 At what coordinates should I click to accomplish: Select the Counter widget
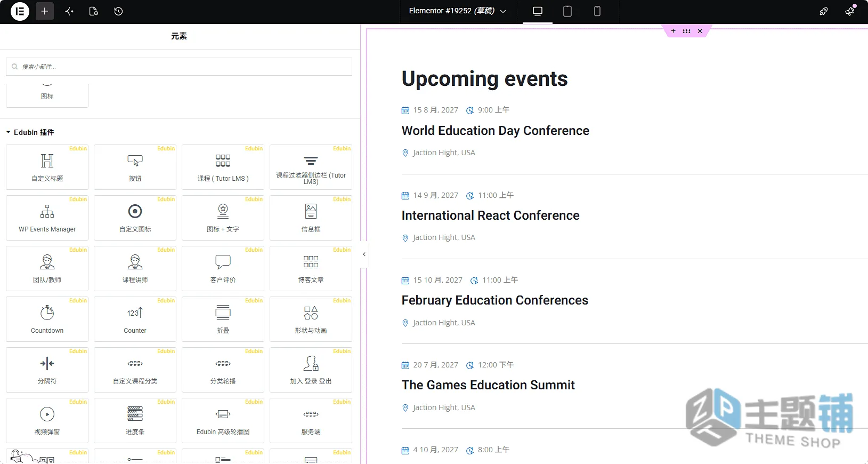tap(135, 319)
